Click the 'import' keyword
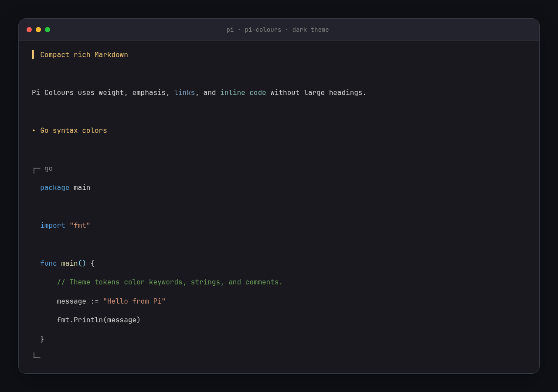Image resolution: width=558 pixels, height=392 pixels. click(x=53, y=226)
